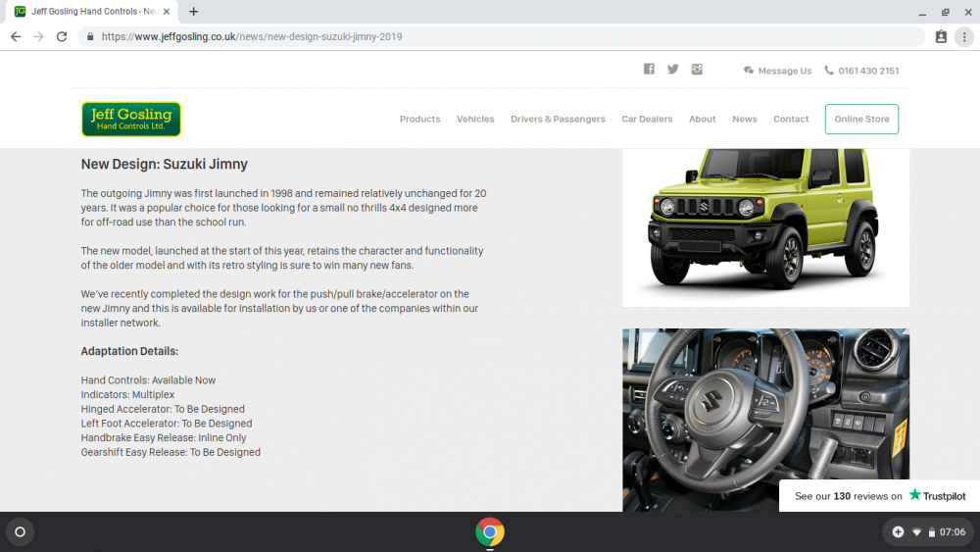Click the Jeff Gosling Hand Controls logo
This screenshot has height=552, width=980.
point(130,119)
